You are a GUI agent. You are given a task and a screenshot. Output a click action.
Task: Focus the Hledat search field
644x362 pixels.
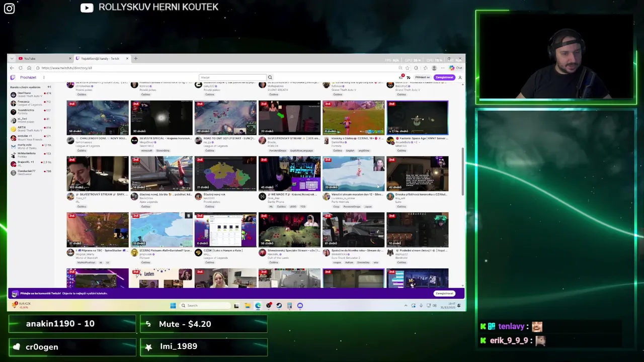coord(232,77)
